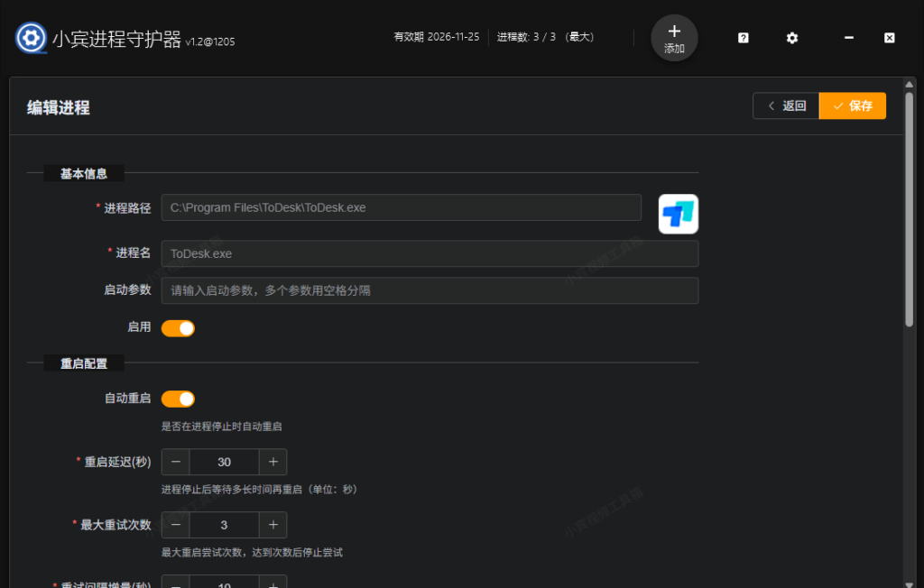Click the 启动参数 parameters input field
924x588 pixels.
point(430,290)
